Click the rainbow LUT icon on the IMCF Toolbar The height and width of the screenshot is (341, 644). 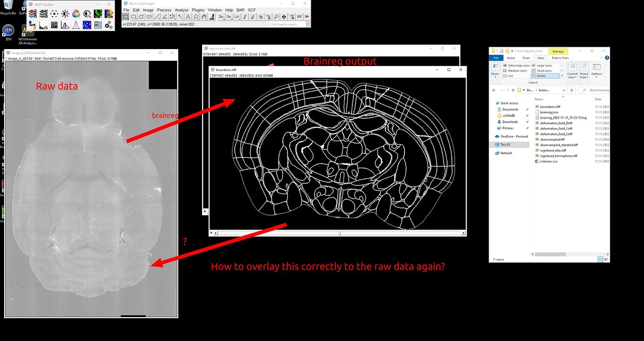108,14
